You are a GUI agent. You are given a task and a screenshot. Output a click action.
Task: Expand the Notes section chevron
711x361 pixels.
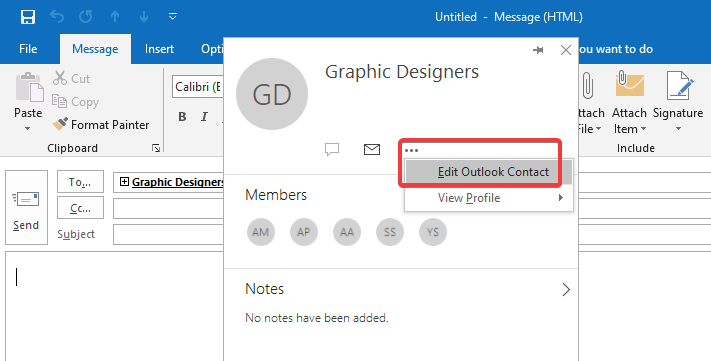click(x=566, y=289)
